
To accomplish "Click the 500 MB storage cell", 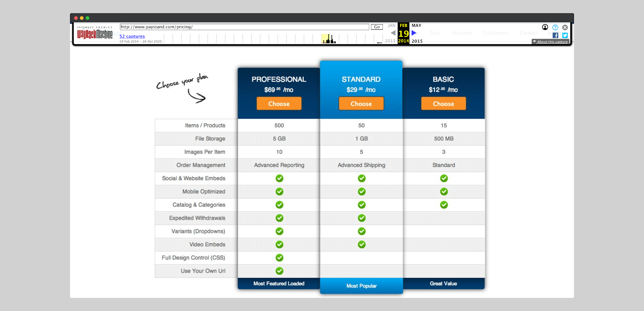I will click(x=444, y=139).
